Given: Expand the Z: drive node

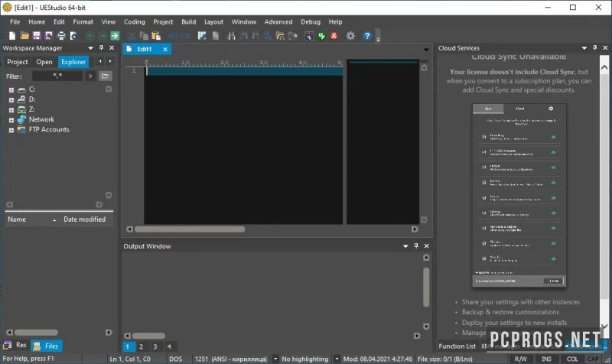Looking at the screenshot, I should tap(11, 109).
